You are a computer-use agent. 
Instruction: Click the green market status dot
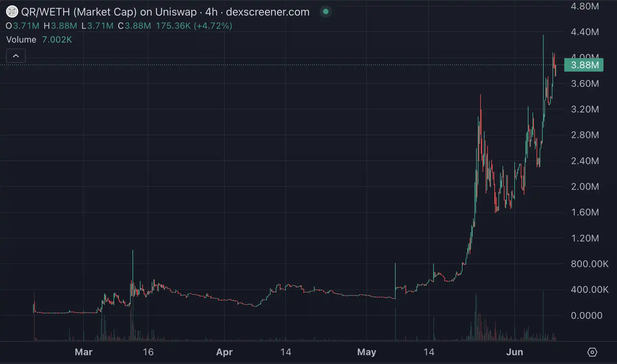pos(326,12)
